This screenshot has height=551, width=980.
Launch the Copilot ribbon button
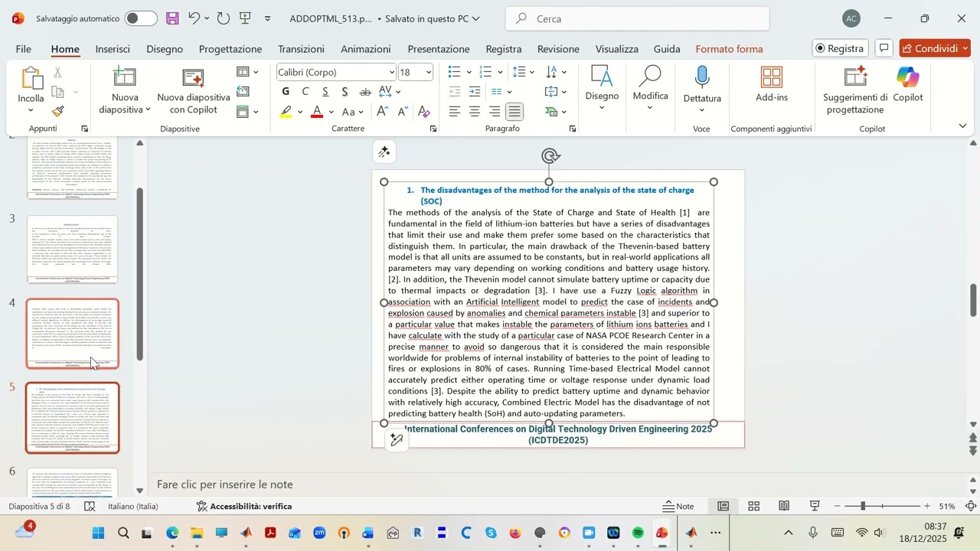tap(908, 85)
